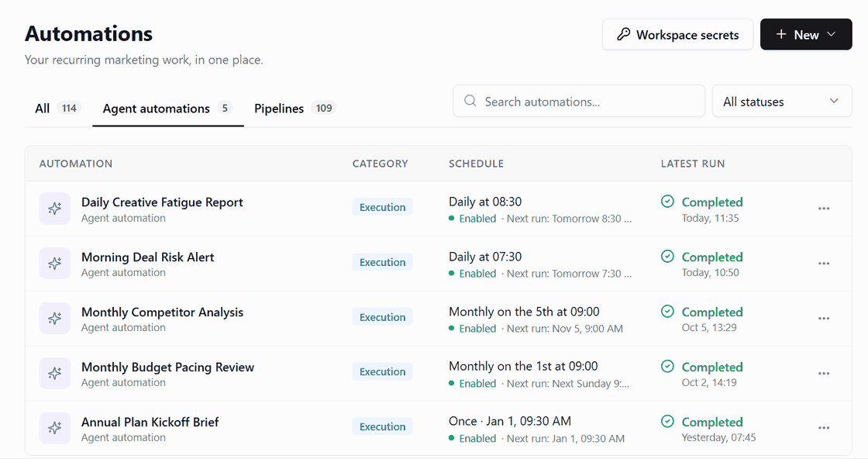This screenshot has height=459, width=868.
Task: Click the Execution tag for Annual Plan Kickoff Brief
Action: (383, 426)
